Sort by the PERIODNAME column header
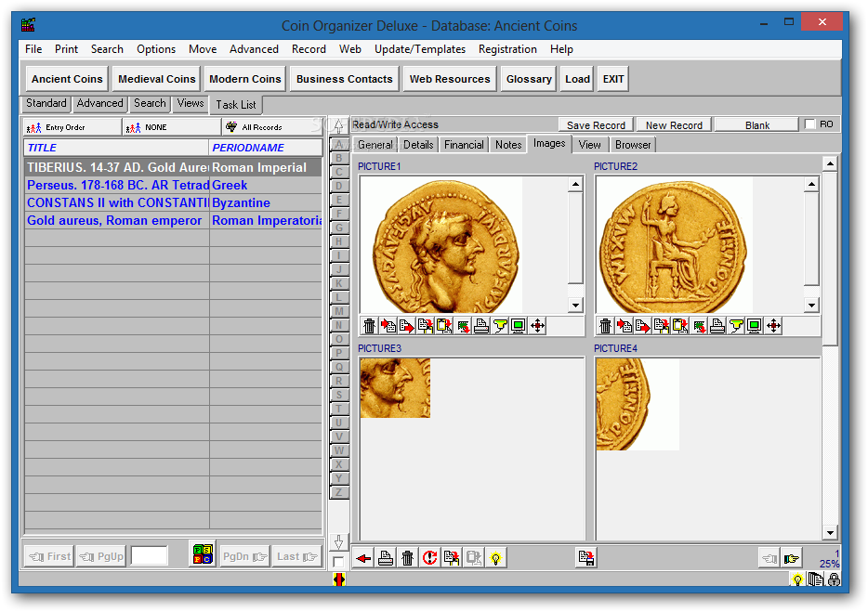Image resolution: width=868 pixels, height=612 pixels. click(266, 148)
